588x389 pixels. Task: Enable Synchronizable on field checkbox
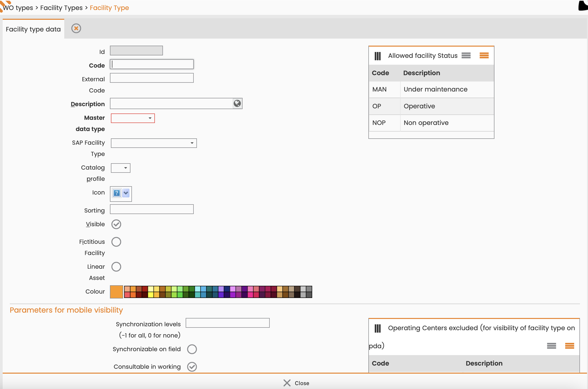pyautogui.click(x=192, y=349)
